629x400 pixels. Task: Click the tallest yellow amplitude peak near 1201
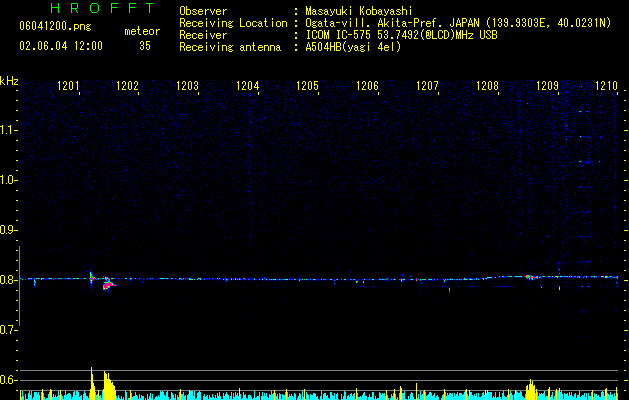(x=92, y=383)
